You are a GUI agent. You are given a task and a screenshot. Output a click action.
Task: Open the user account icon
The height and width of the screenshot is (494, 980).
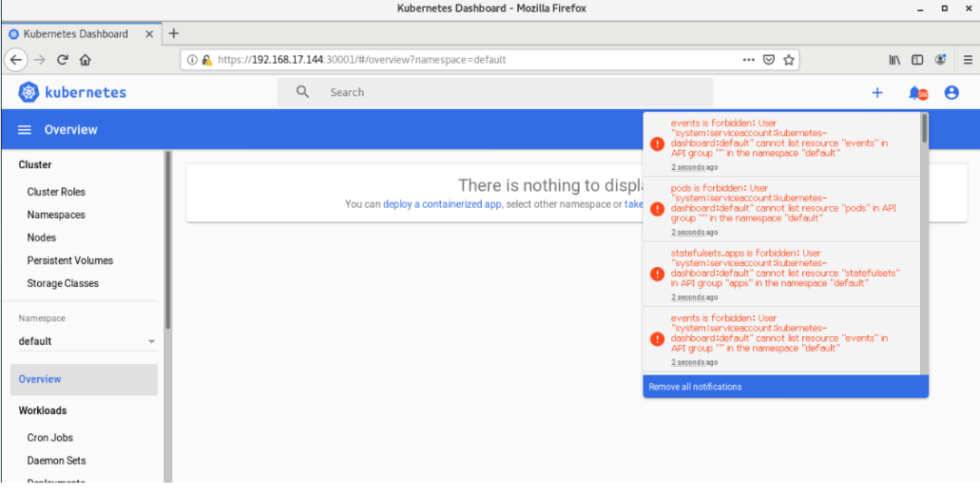951,93
